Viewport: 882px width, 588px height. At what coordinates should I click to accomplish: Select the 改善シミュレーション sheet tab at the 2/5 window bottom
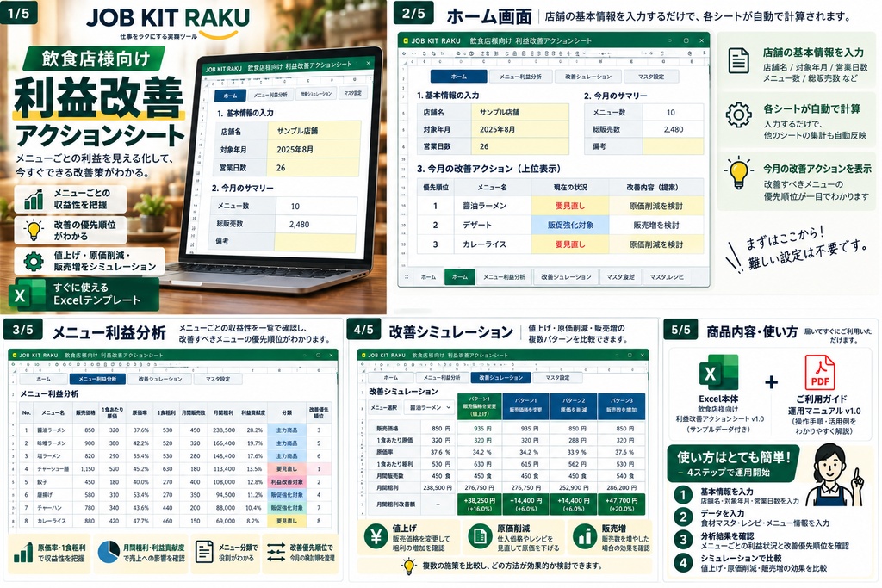click(x=566, y=276)
